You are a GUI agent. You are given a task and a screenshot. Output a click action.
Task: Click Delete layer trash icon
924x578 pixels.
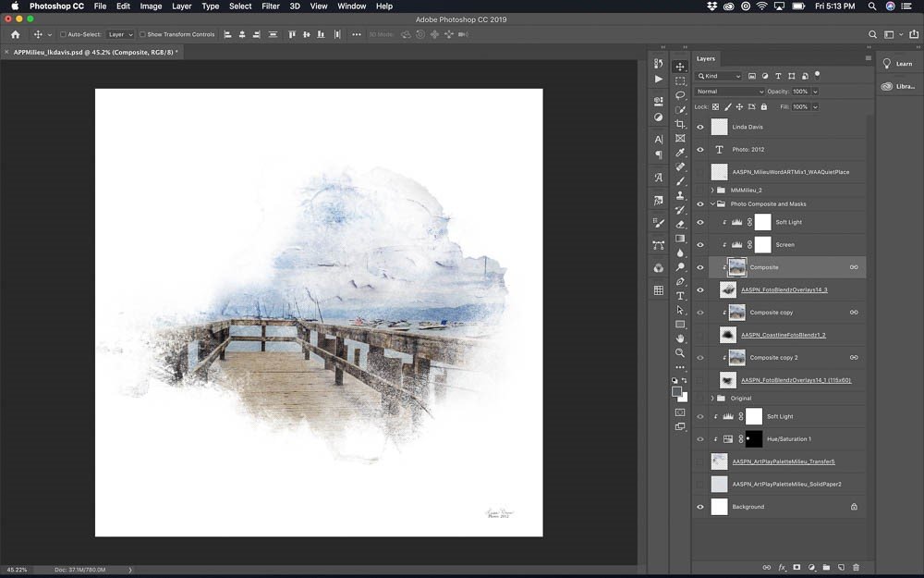pos(857,568)
